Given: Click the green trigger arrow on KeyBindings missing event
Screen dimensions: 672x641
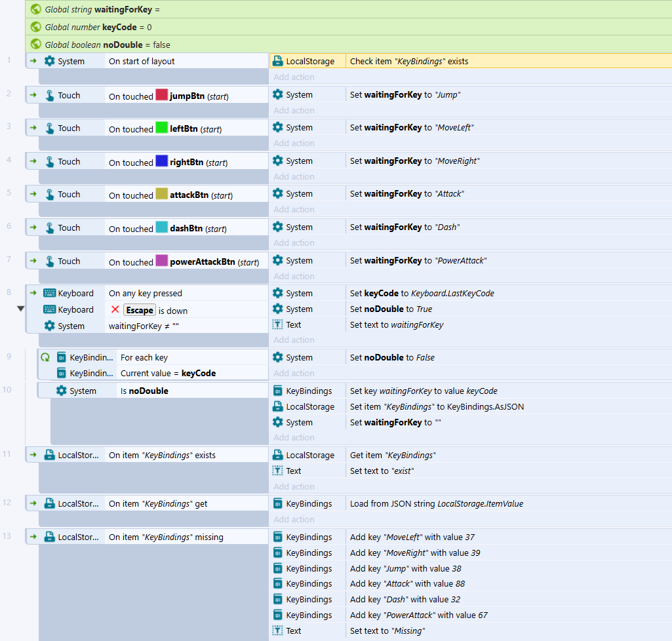Looking at the screenshot, I should (x=33, y=537).
